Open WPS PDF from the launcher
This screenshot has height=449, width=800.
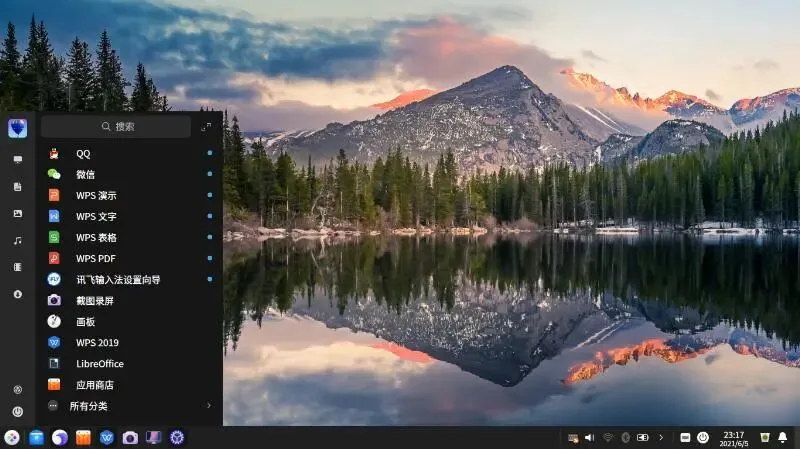coord(130,258)
